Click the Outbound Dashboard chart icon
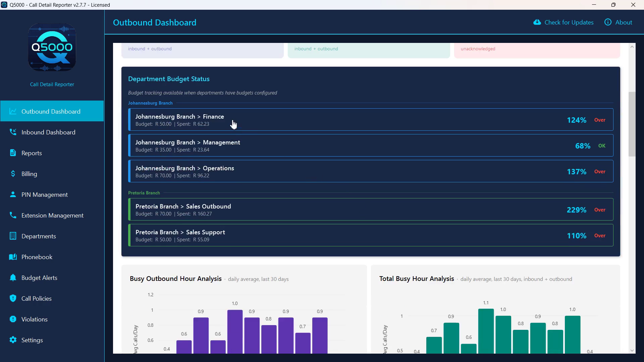The width and height of the screenshot is (644, 362). click(13, 111)
